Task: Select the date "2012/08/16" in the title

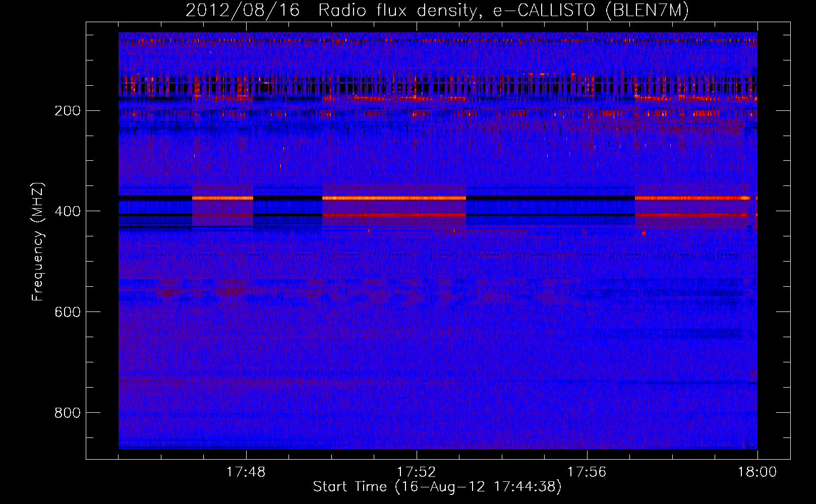Action: (x=243, y=11)
